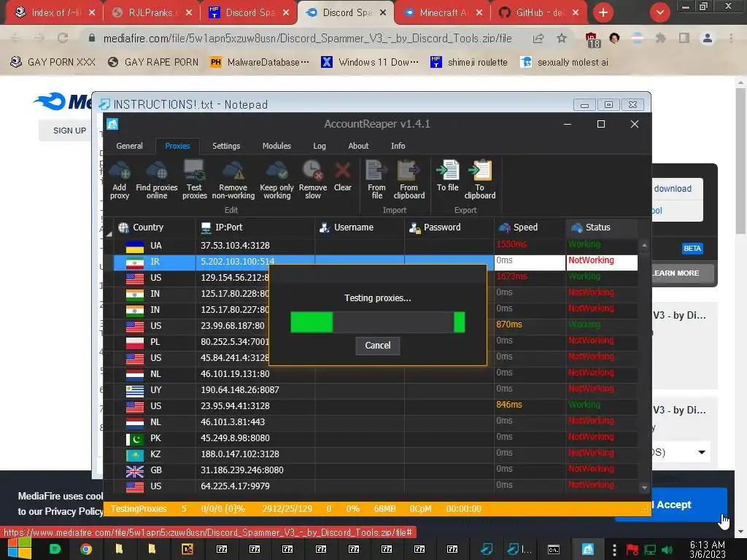Switch to the General tab
The image size is (747, 560).
(130, 146)
